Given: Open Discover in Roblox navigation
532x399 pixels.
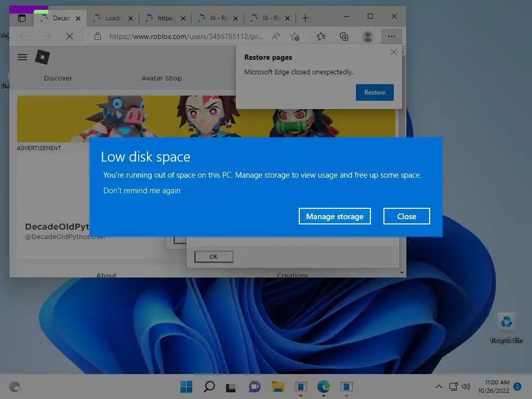Looking at the screenshot, I should coord(58,78).
